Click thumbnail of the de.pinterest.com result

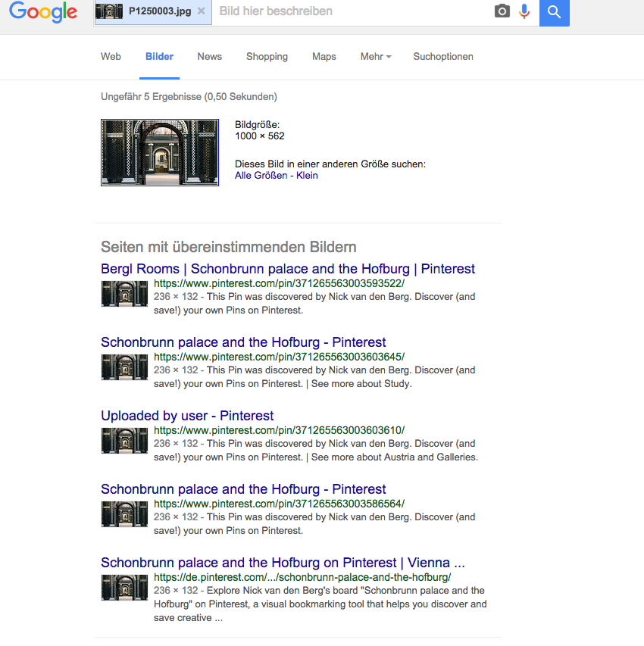(x=124, y=587)
